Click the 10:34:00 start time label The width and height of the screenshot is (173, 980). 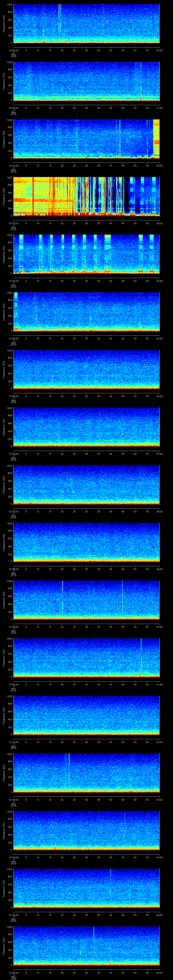click(x=13, y=339)
